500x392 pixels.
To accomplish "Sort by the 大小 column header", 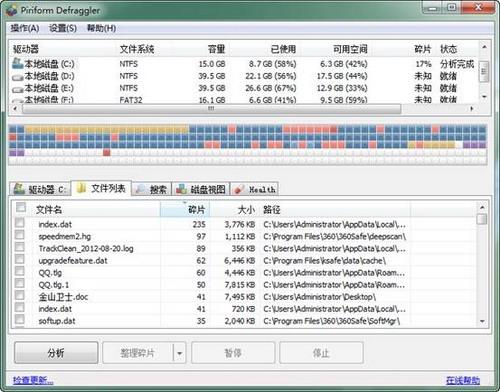I will (235, 209).
